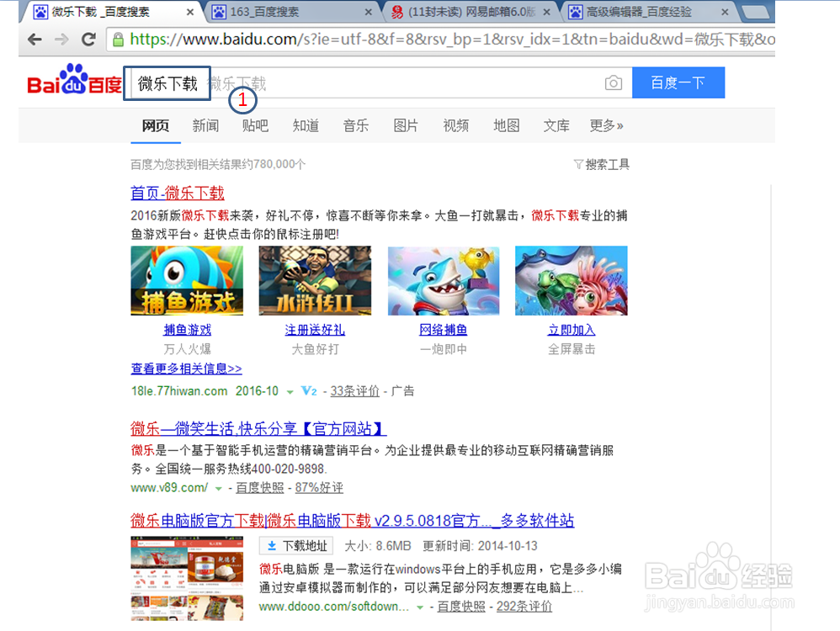Click the 18le.77hiwan.com URL text
Screen dimensions: 840x631
tap(179, 391)
